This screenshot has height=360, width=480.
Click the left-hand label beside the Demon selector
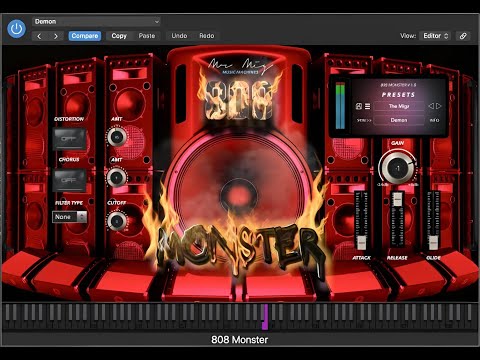coord(364,120)
